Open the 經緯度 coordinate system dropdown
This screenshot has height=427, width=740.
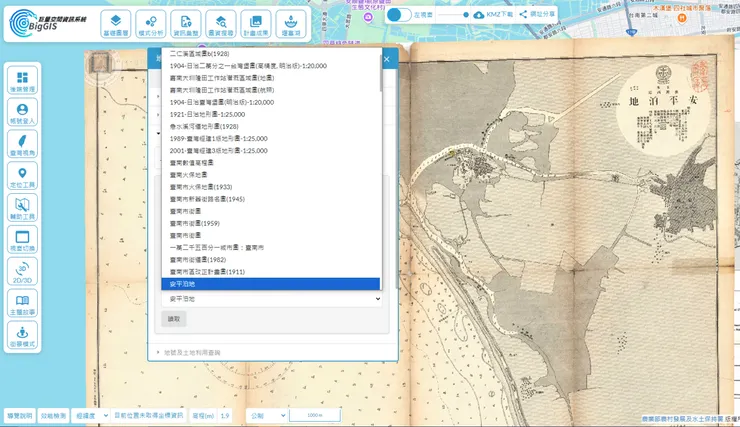pos(90,416)
